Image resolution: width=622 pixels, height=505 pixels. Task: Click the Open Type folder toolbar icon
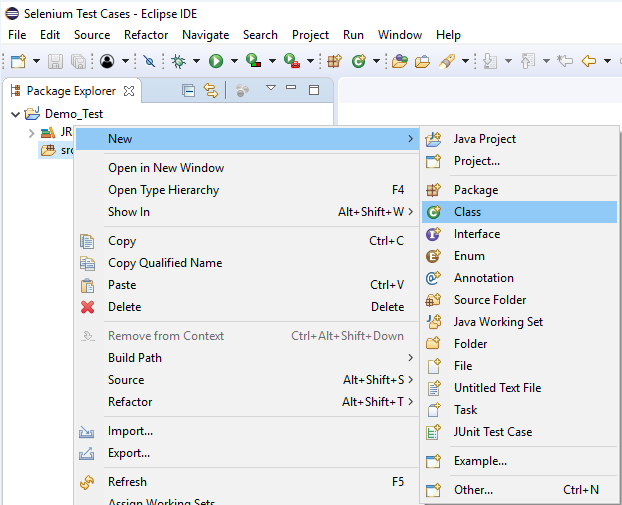pyautogui.click(x=400, y=61)
